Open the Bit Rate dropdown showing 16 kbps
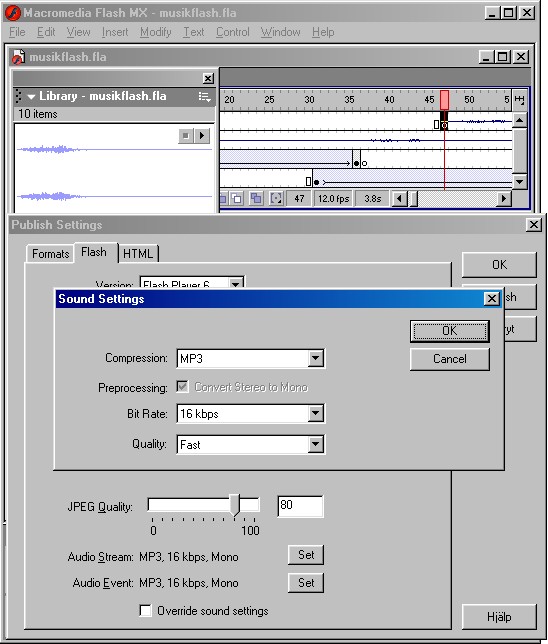This screenshot has height=644, width=548. point(251,414)
